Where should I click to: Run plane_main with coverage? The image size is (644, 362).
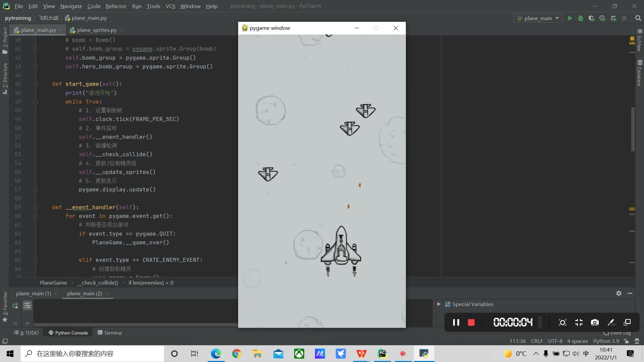click(x=591, y=18)
